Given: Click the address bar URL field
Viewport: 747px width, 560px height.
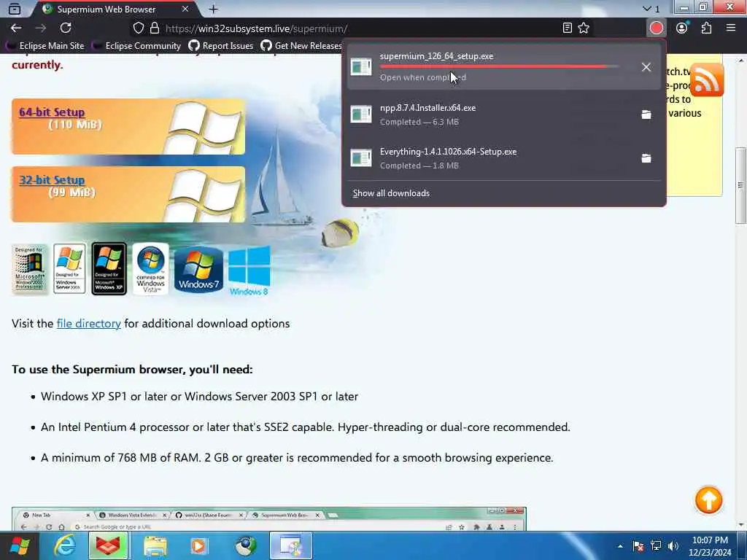Looking at the screenshot, I should 352,28.
